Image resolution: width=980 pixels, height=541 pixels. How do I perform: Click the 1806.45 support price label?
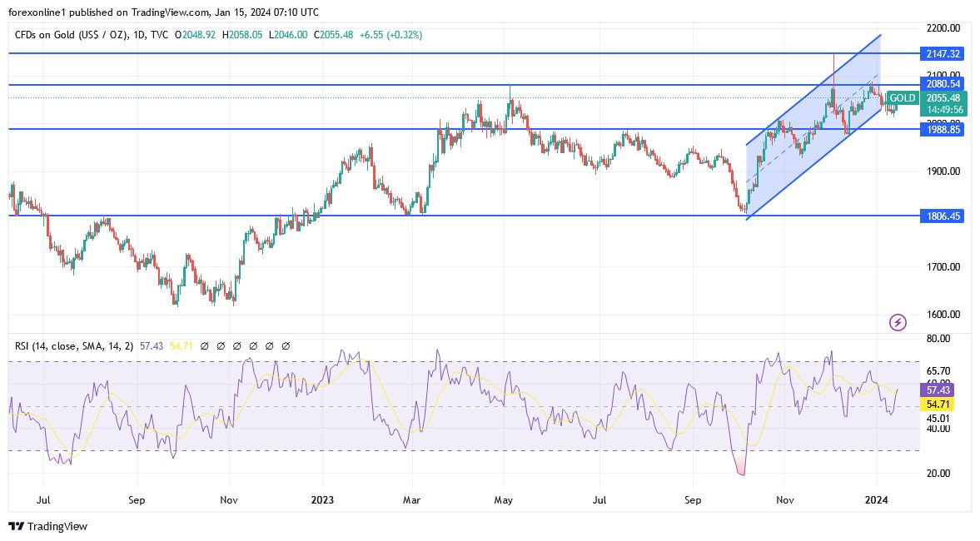tap(942, 216)
